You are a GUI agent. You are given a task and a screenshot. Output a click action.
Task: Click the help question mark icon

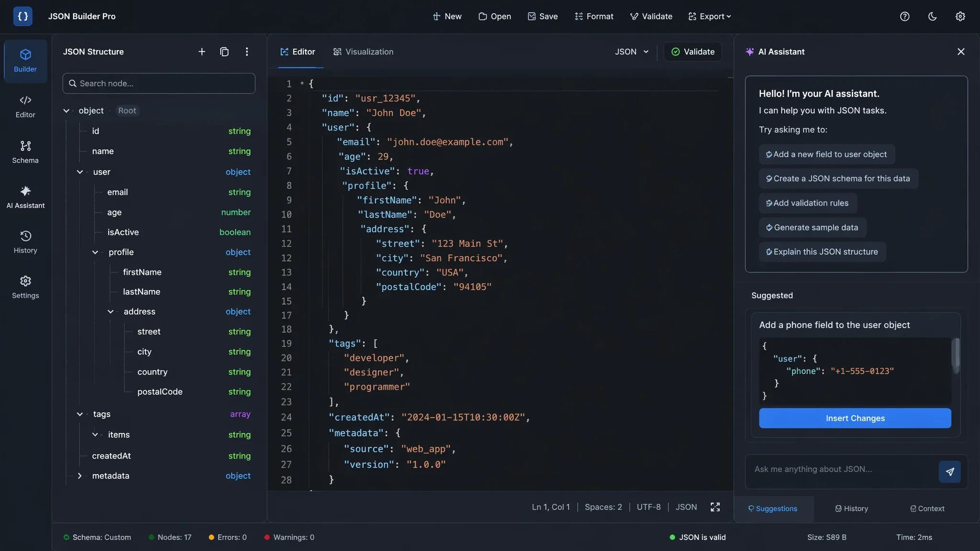point(904,16)
